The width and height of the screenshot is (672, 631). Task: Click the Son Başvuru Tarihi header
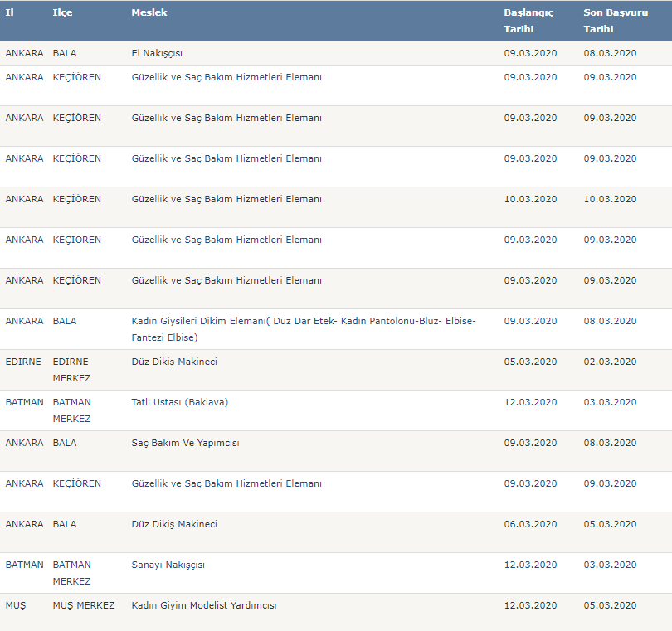(609, 21)
